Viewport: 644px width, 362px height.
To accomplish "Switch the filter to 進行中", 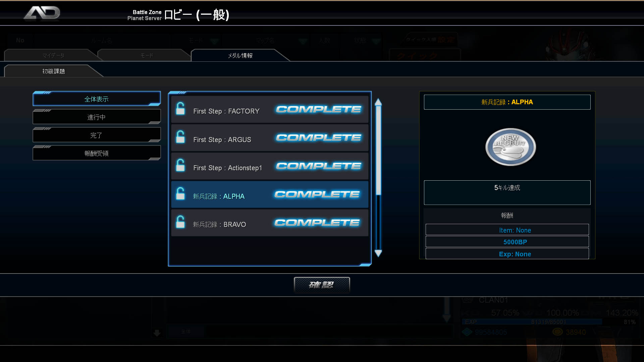I will click(x=97, y=117).
